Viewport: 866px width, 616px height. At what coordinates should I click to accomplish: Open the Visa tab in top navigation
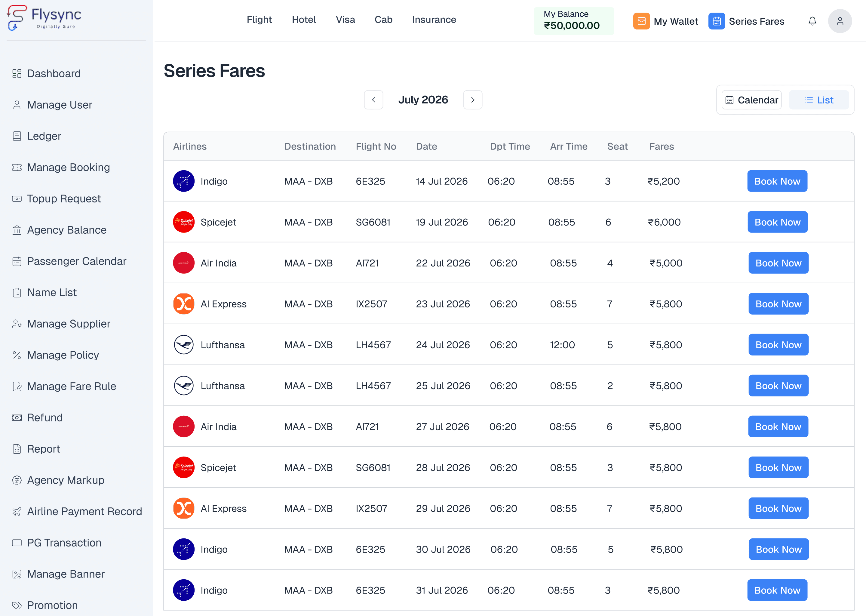(x=345, y=20)
